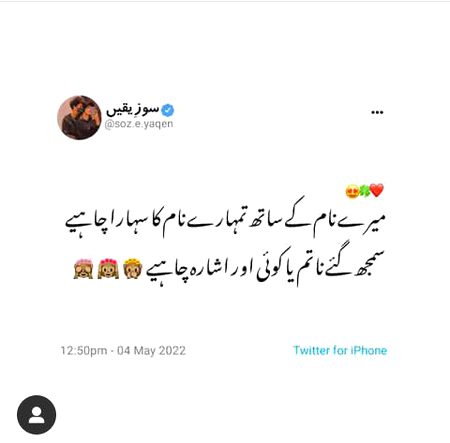Screen dimensions: 450x443
Task: Click the 04 May 2022 date
Action: [151, 351]
